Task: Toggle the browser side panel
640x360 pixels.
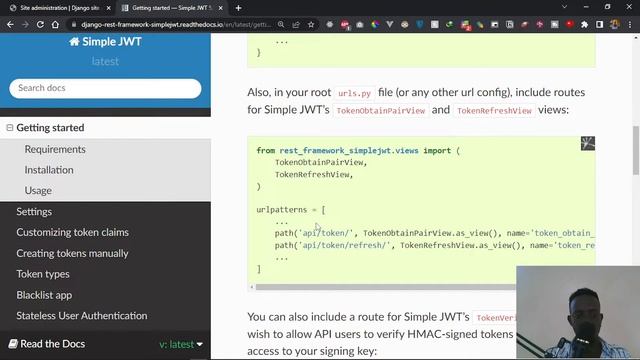Action: click(x=599, y=24)
